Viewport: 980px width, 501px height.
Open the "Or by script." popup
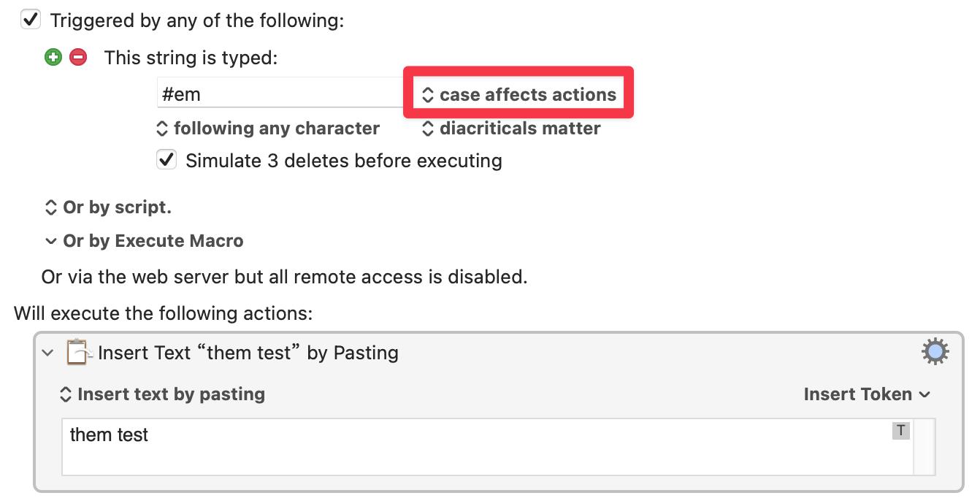tap(108, 207)
